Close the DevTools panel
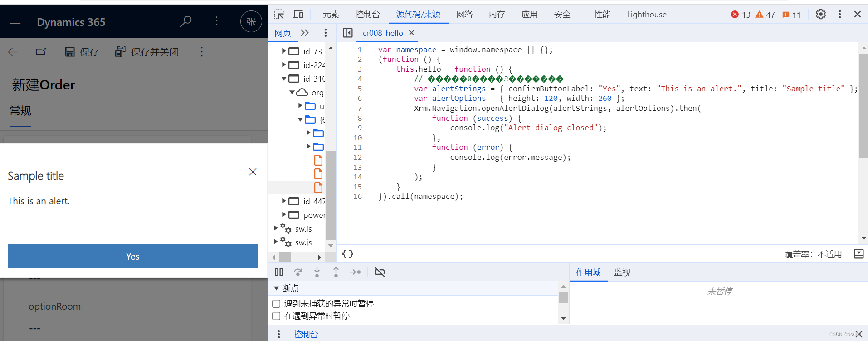Viewport: 868px width, 341px height. 858,14
